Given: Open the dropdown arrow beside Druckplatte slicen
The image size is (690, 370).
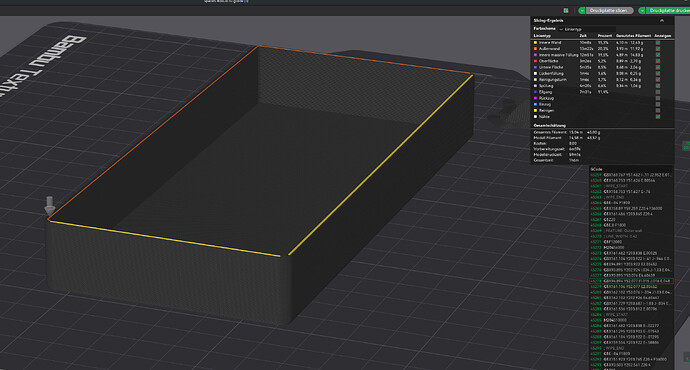Looking at the screenshot, I should [x=582, y=10].
